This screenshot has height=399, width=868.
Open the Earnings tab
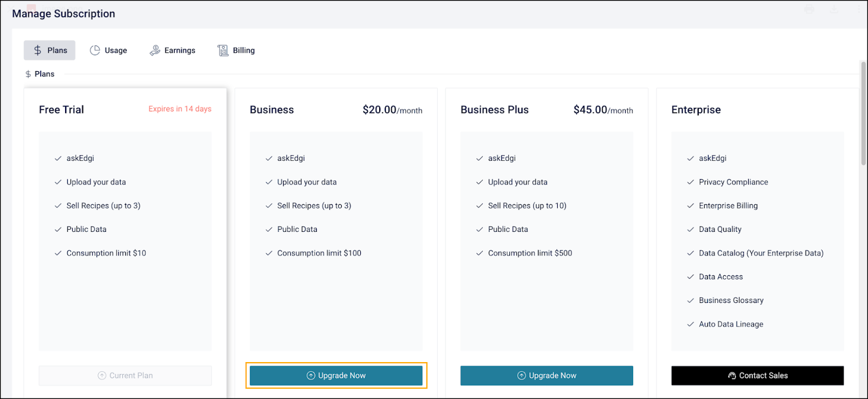tap(173, 50)
